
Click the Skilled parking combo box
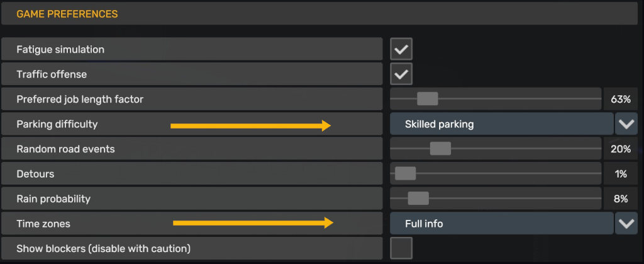pyautogui.click(x=501, y=124)
